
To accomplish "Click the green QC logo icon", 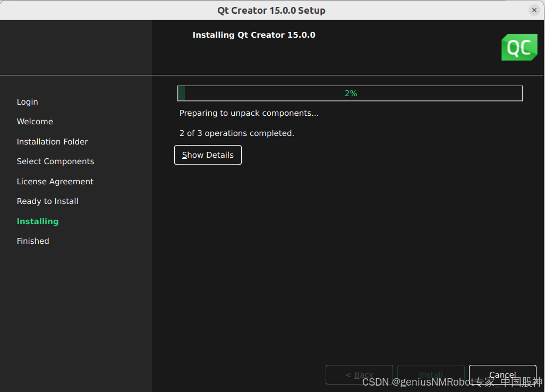I will point(519,47).
